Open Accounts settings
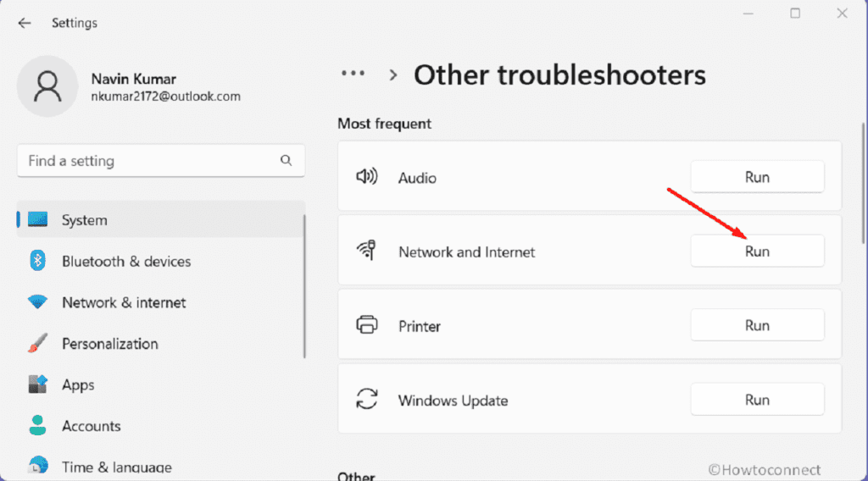 (160, 426)
